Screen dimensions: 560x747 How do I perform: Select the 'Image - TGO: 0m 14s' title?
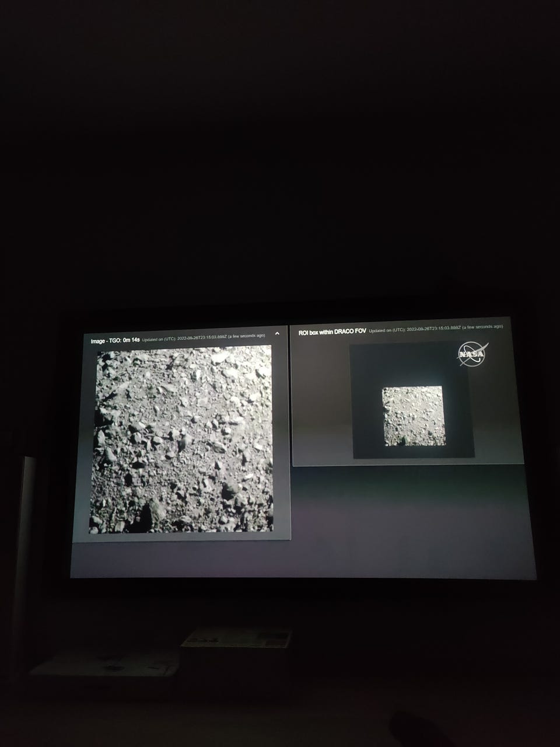[115, 340]
